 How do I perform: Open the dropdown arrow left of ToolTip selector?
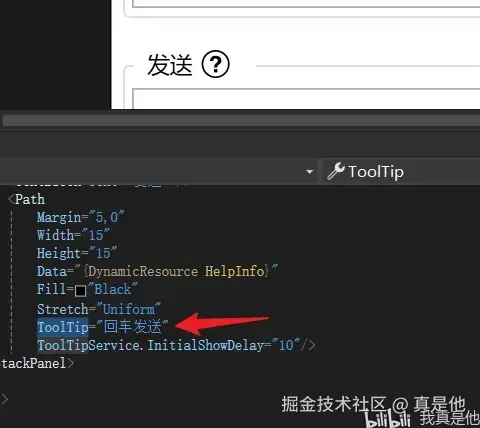click(x=310, y=172)
